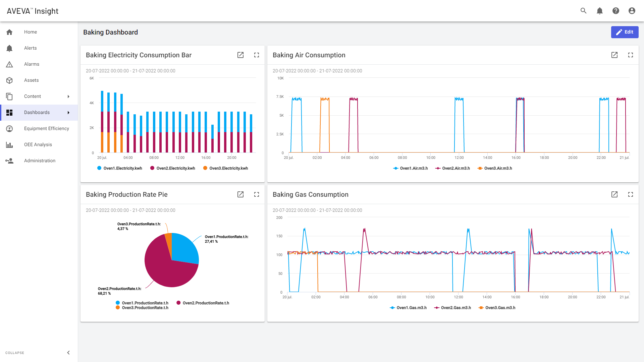Screen dimensions: 644x362
Task: Open the help question mark icon
Action: (x=616, y=11)
